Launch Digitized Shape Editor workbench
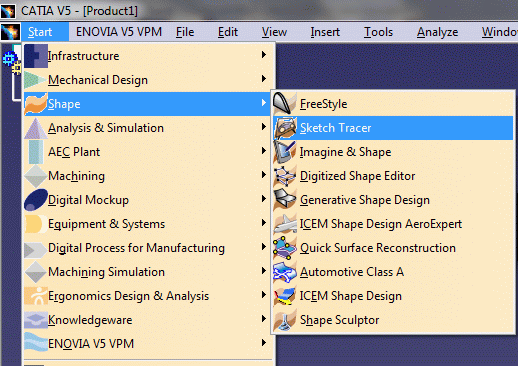This screenshot has height=366, width=518. [x=393, y=176]
